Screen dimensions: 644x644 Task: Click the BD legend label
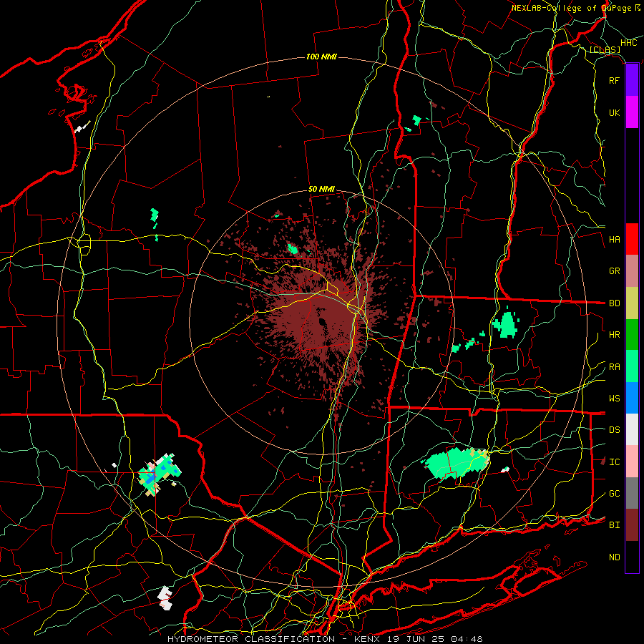tap(614, 303)
